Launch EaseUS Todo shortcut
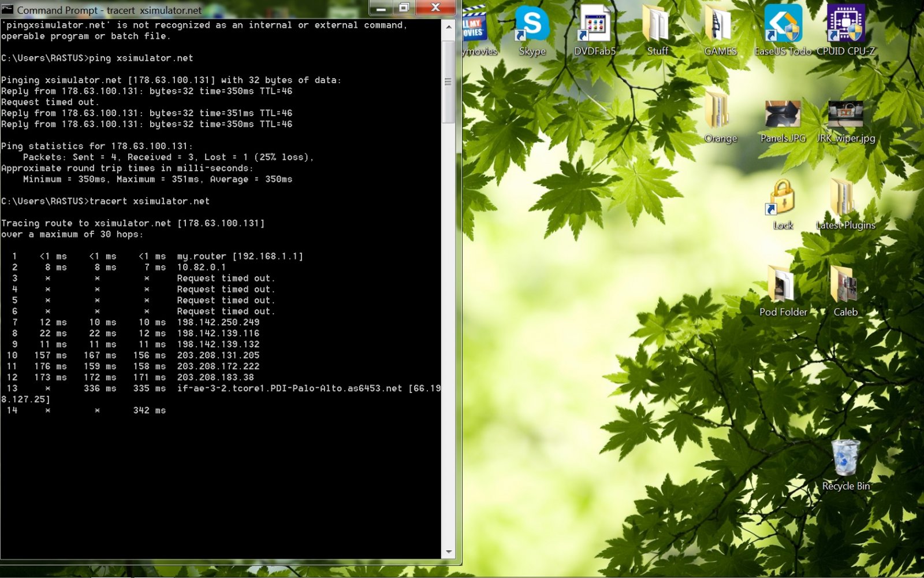Screen dimensions: 924x578 click(783, 26)
